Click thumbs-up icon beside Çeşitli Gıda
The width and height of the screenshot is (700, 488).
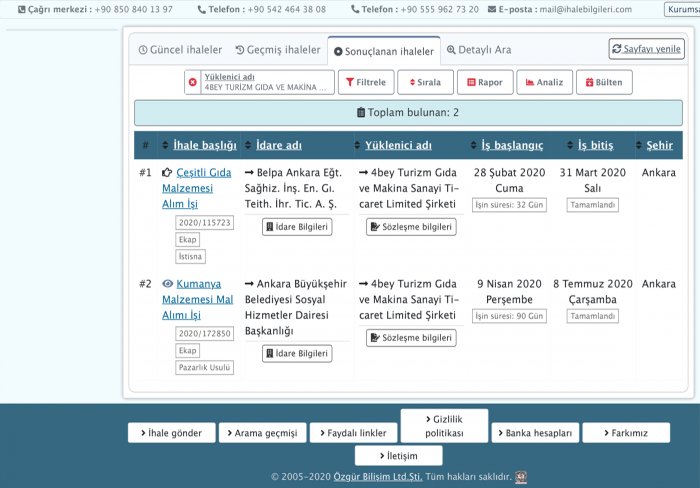point(167,172)
